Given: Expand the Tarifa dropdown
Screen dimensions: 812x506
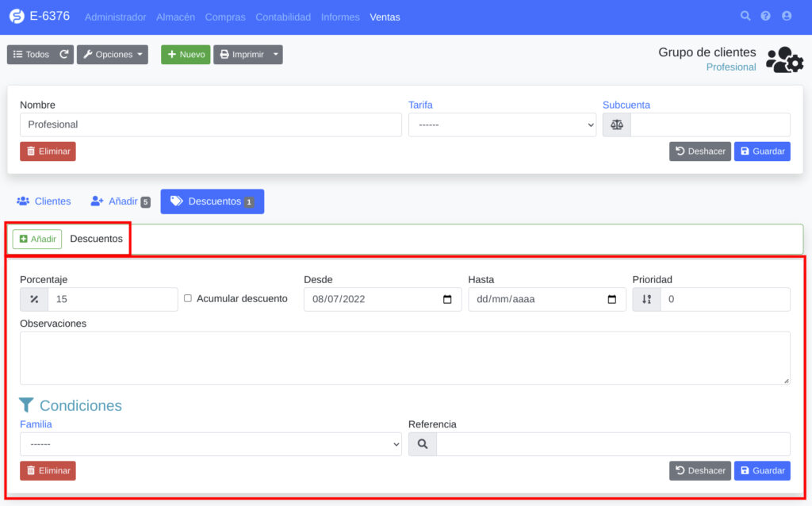Looking at the screenshot, I should pos(502,125).
